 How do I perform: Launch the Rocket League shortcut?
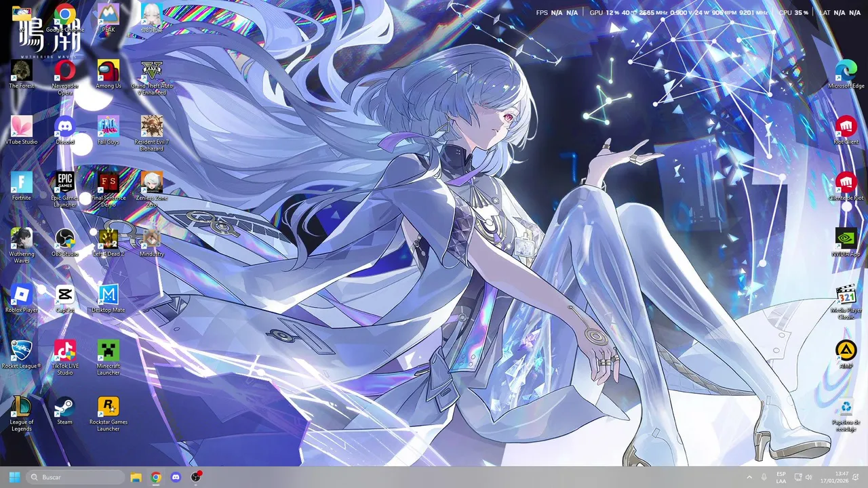point(22,354)
